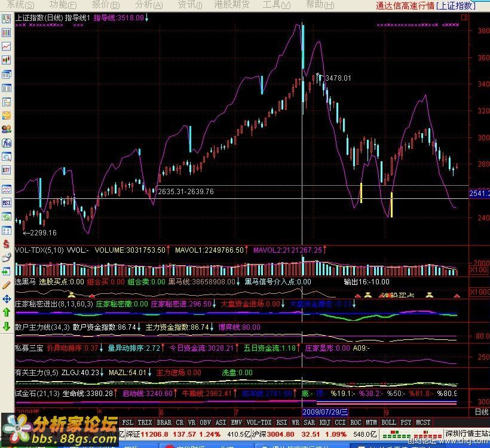This screenshot has width=490, height=448.
Task: Select the PSY indicator tab
Action: pos(406,422)
